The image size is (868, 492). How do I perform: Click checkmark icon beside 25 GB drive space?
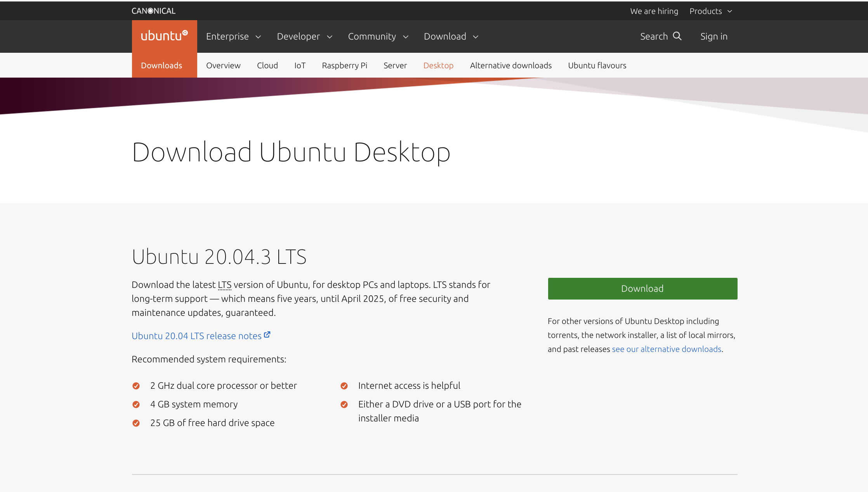136,423
